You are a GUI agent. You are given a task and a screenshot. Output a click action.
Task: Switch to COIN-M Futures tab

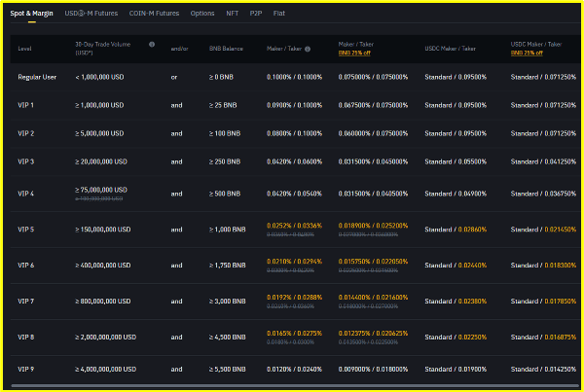(x=154, y=14)
